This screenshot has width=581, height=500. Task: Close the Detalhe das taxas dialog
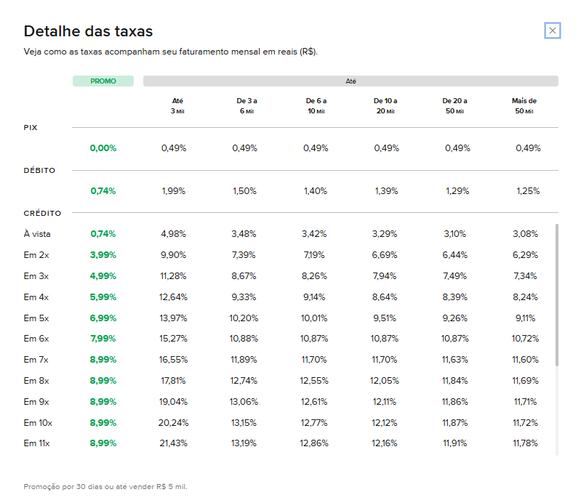[x=552, y=30]
